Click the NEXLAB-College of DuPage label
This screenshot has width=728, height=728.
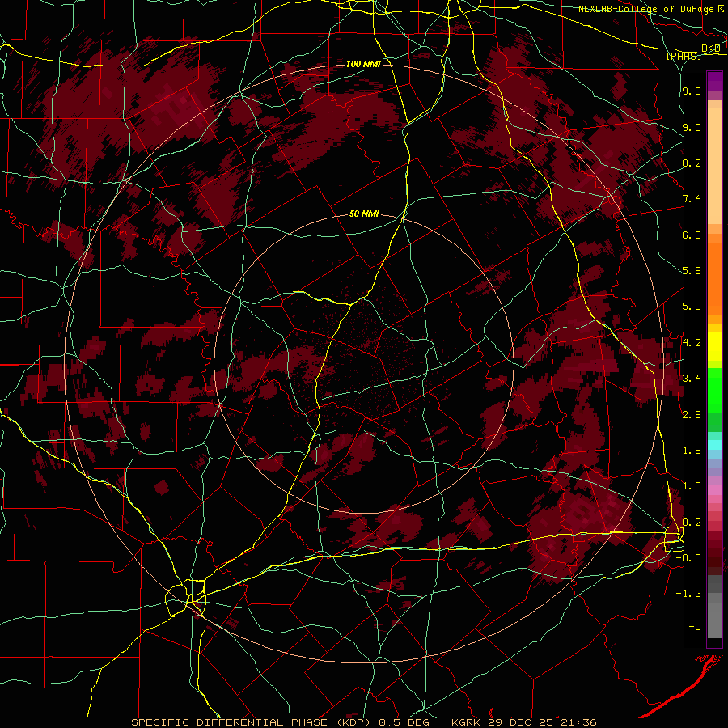(647, 8)
